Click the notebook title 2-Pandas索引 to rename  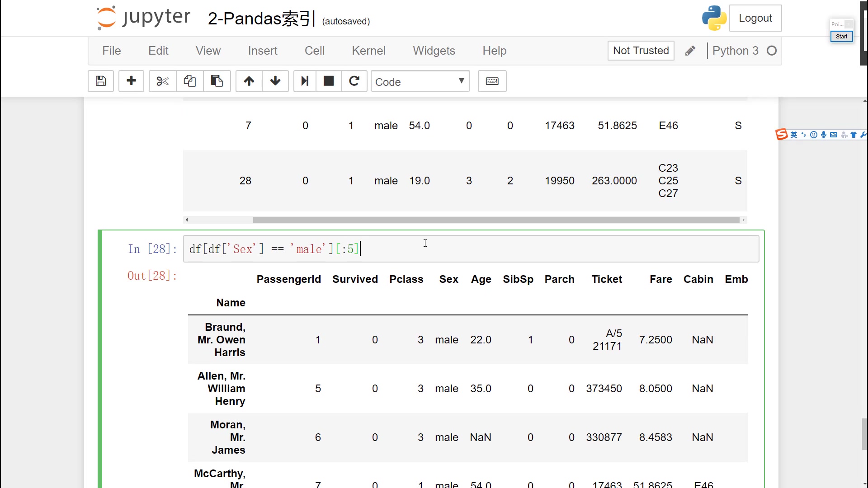point(261,19)
